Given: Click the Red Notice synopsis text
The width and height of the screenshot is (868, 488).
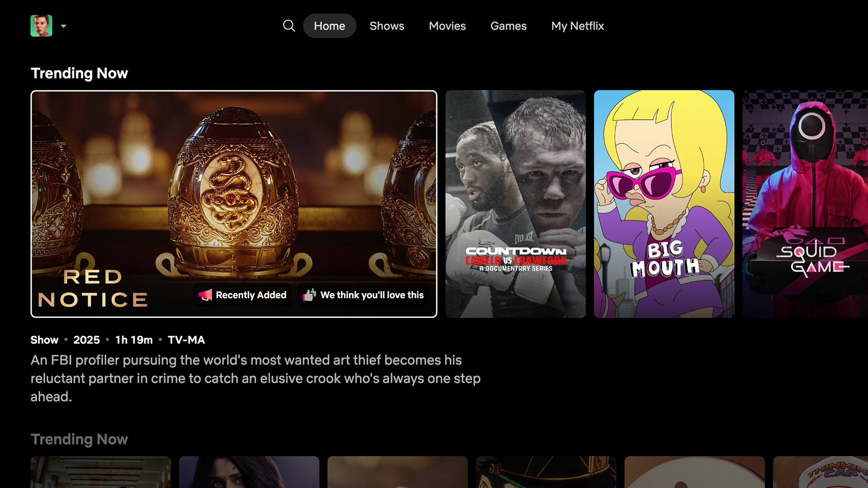Looking at the screenshot, I should (255, 378).
